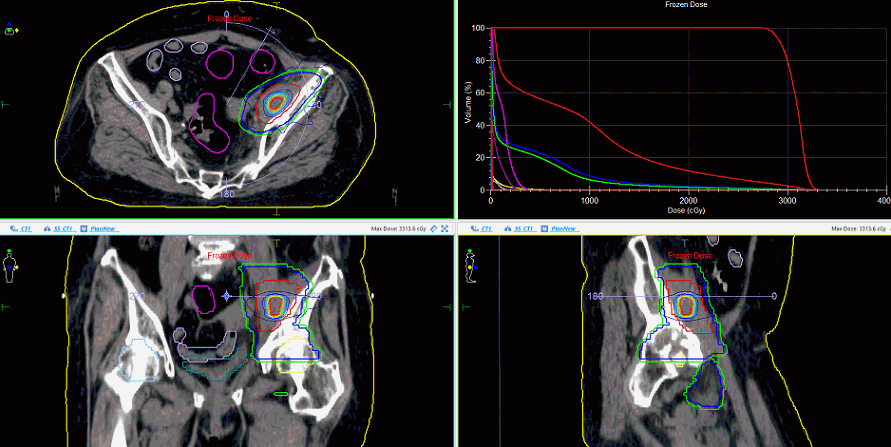Open SS CT1 link in left info bar

(x=61, y=229)
